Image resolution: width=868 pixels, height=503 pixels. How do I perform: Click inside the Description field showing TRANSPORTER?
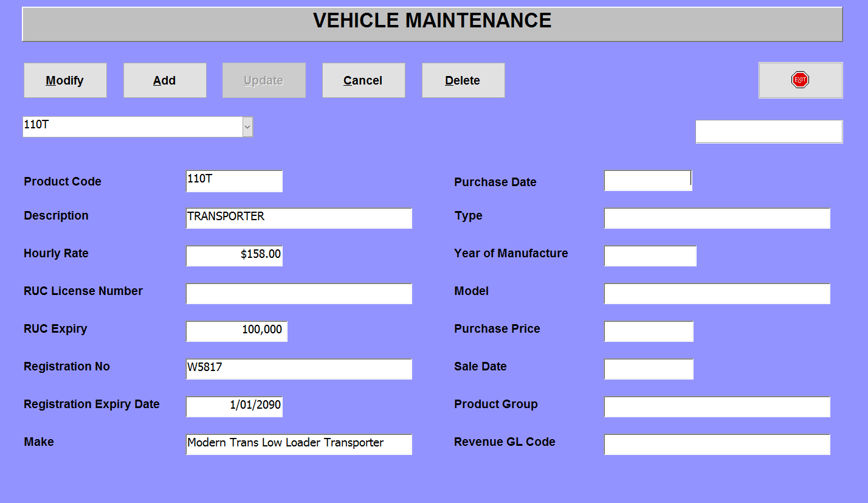298,218
